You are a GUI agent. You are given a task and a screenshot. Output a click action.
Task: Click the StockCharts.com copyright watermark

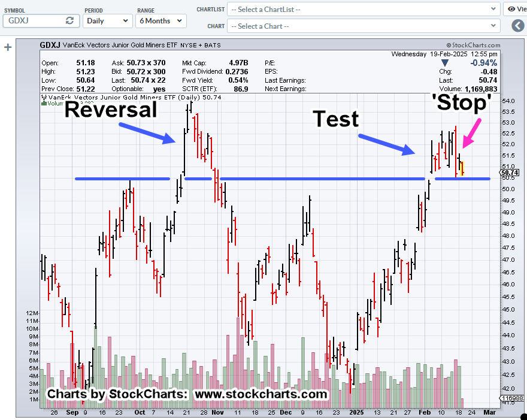tap(473, 45)
